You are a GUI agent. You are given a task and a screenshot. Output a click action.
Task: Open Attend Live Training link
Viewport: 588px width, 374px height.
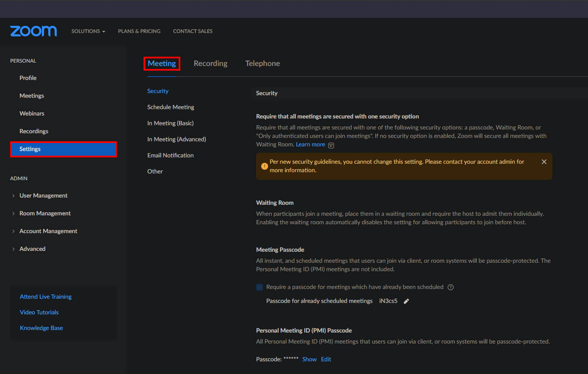coord(46,297)
